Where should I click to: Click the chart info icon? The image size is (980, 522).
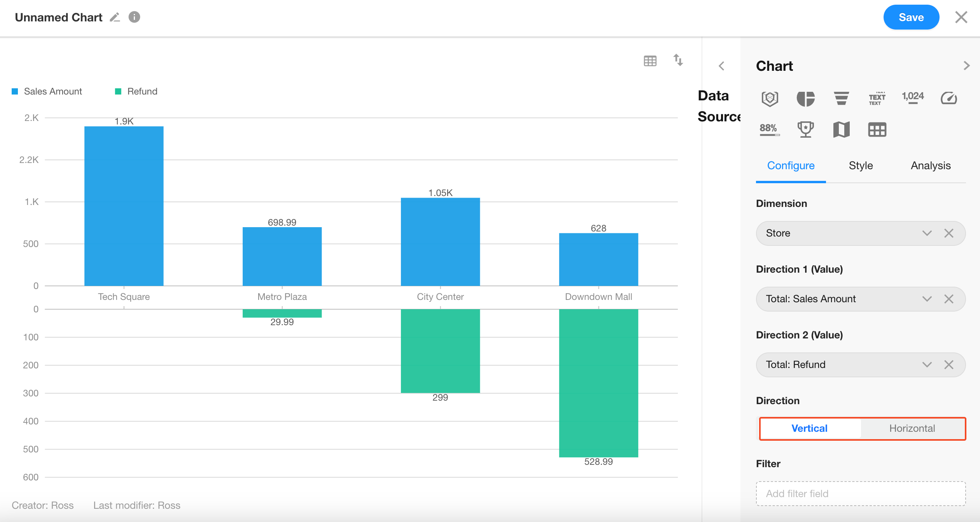pos(134,17)
